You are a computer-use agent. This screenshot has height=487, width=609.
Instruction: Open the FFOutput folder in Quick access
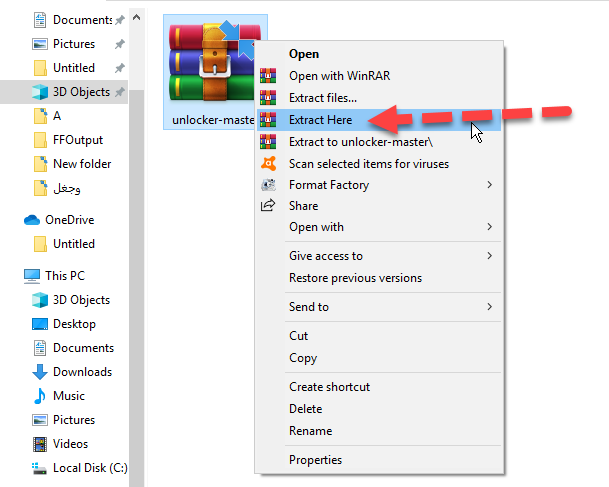click(77, 140)
